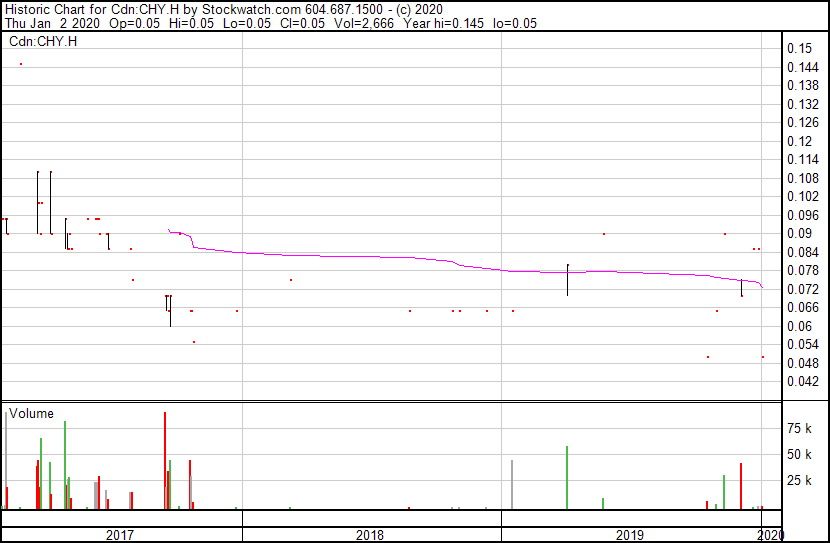Click the 50 k volume axis label
This screenshot has width=830, height=543.
click(799, 454)
